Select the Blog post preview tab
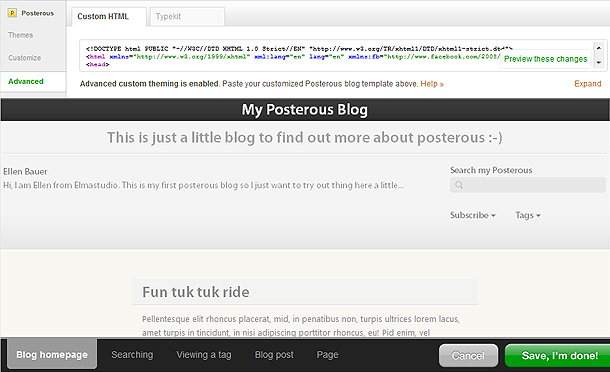This screenshot has height=372, width=610. click(x=274, y=355)
